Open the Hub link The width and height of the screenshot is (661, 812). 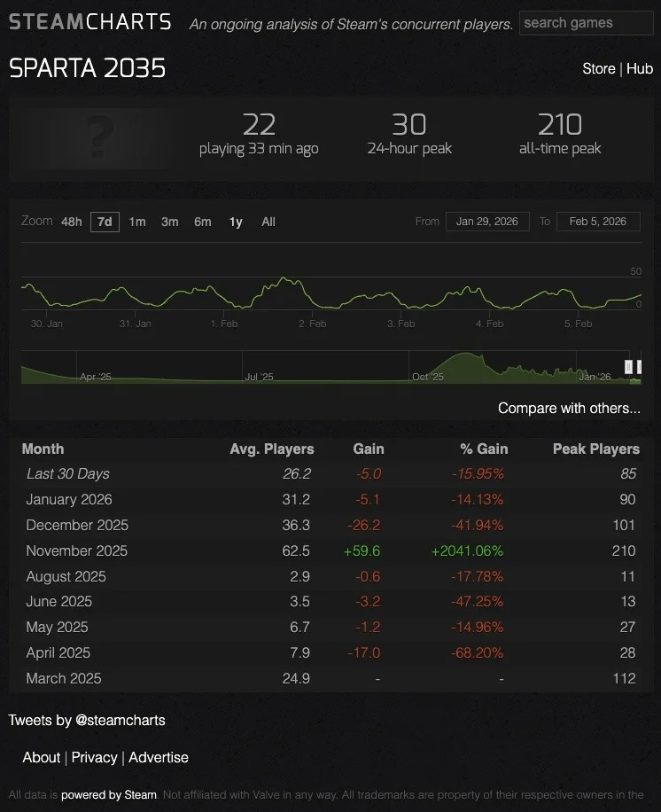click(640, 68)
